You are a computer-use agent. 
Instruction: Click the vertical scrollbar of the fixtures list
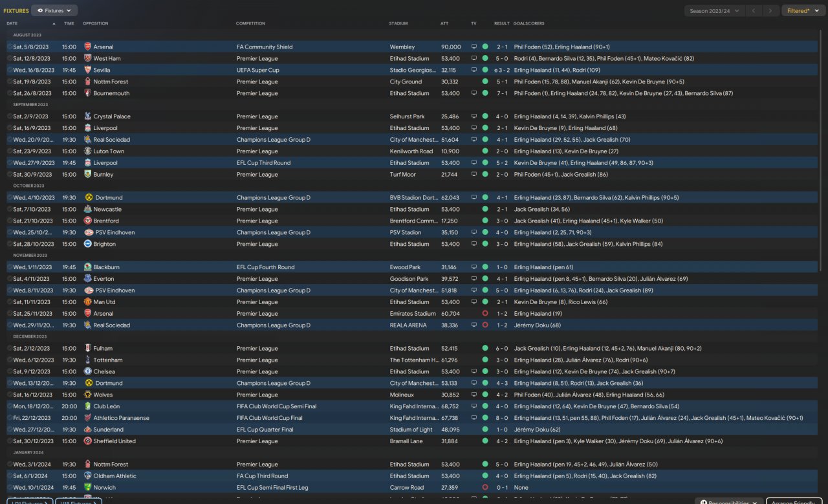click(822, 149)
